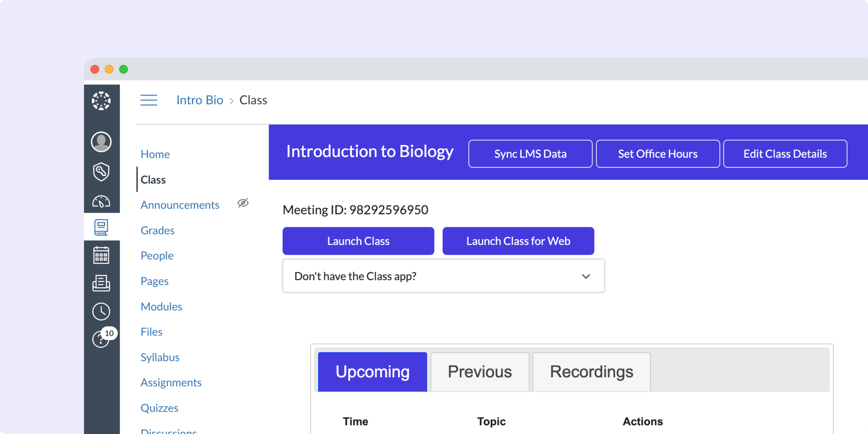The height and width of the screenshot is (434, 868).
Task: Select the Upcoming tab
Action: (x=372, y=372)
